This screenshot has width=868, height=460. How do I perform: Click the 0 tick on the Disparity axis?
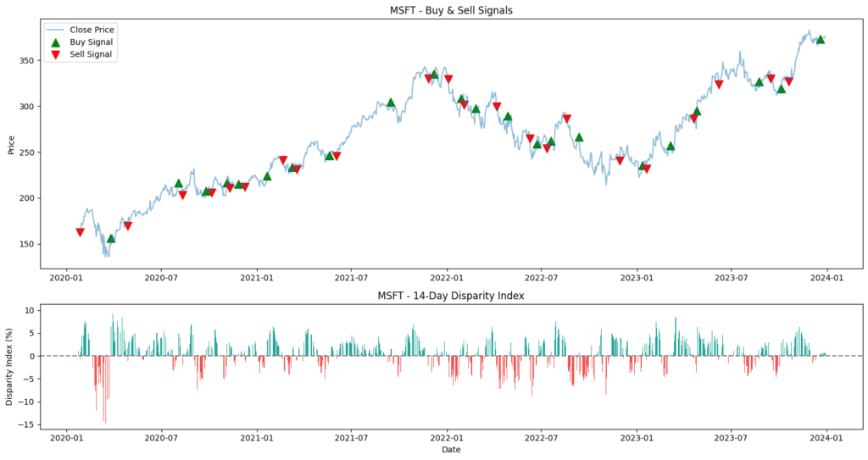pyautogui.click(x=33, y=356)
